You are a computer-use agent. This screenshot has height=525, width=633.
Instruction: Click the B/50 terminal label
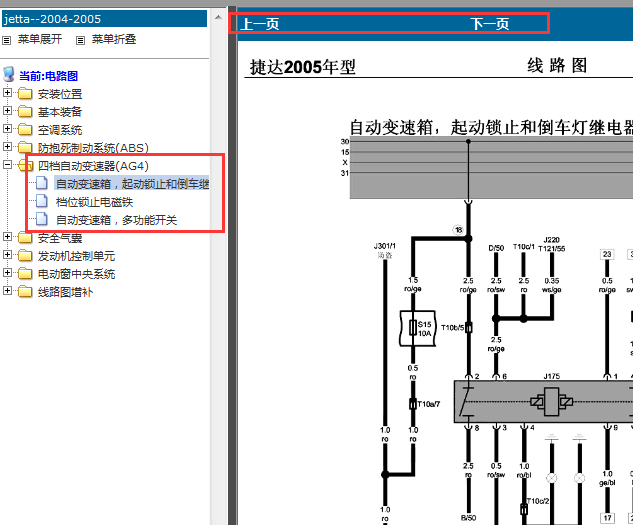(x=468, y=518)
